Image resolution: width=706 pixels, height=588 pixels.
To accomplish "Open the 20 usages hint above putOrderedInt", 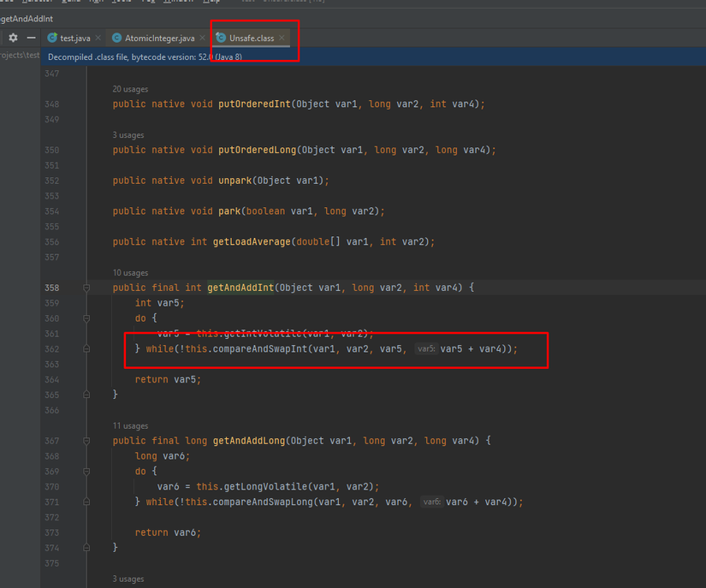I will (x=130, y=89).
